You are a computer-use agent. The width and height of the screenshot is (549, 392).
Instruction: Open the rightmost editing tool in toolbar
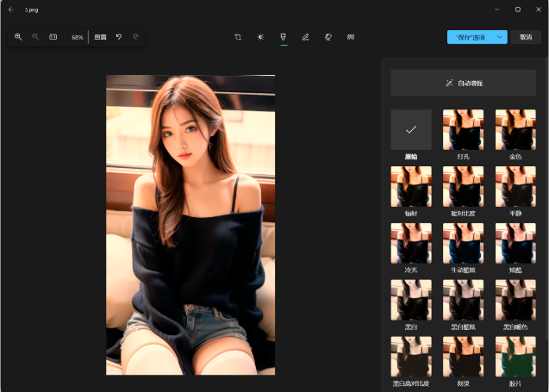pos(350,37)
